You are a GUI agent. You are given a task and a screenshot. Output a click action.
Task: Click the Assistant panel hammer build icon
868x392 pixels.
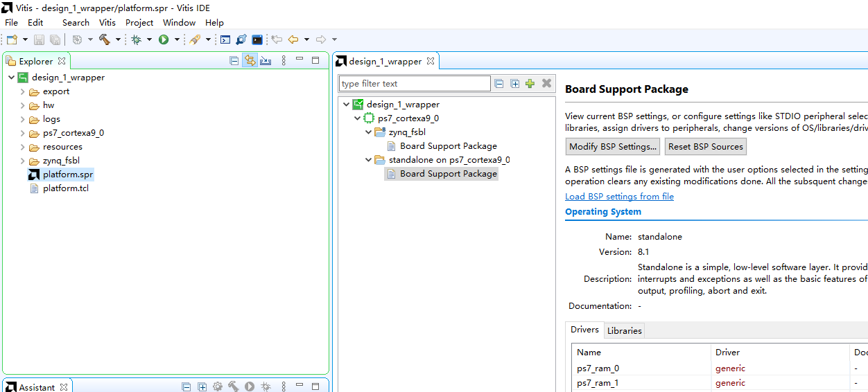[234, 386]
